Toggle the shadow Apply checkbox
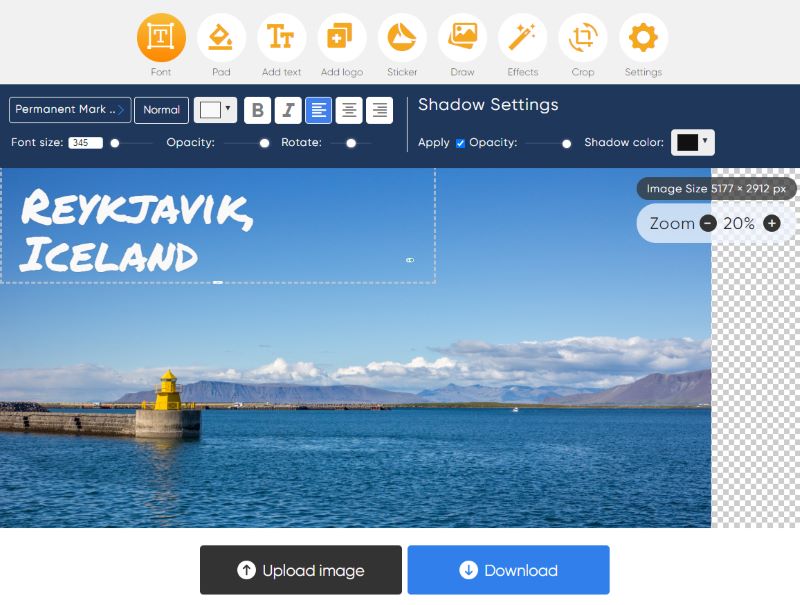 point(460,143)
